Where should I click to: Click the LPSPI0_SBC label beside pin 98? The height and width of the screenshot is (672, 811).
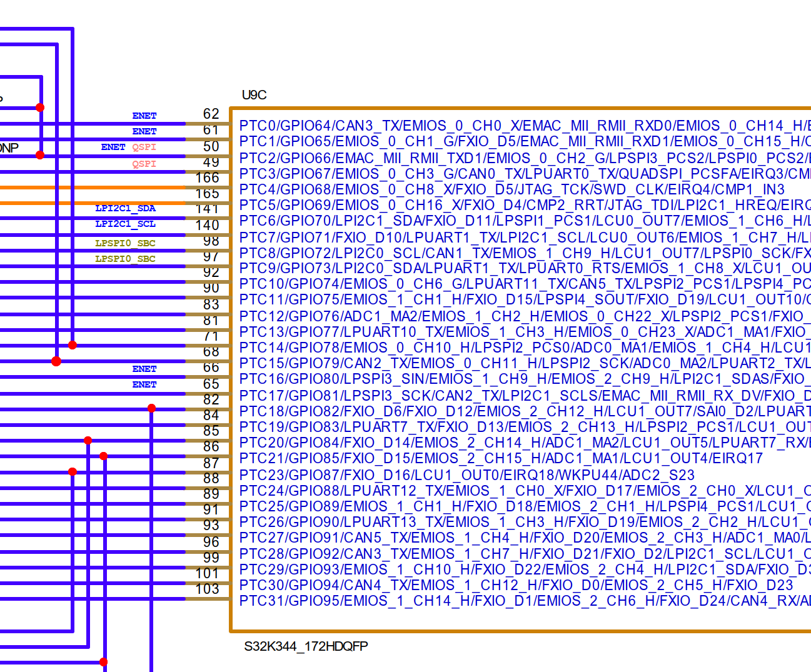pyautogui.click(x=125, y=243)
